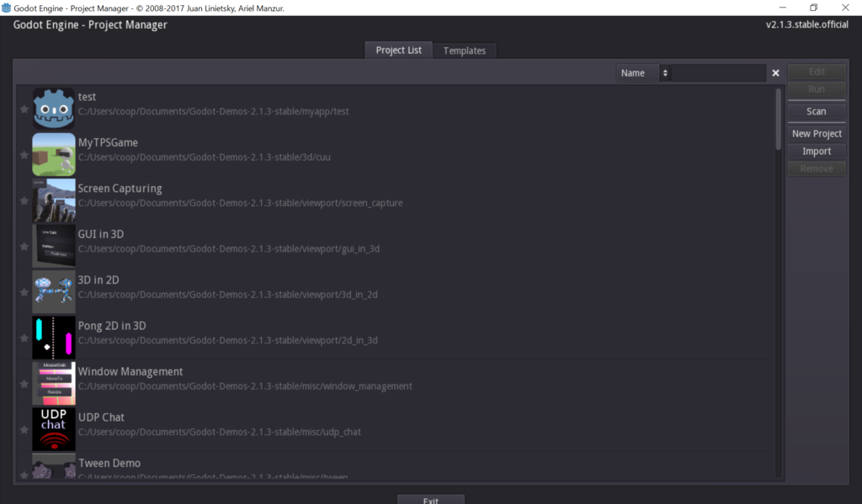Select the 'Tween Demo' project title

click(109, 464)
